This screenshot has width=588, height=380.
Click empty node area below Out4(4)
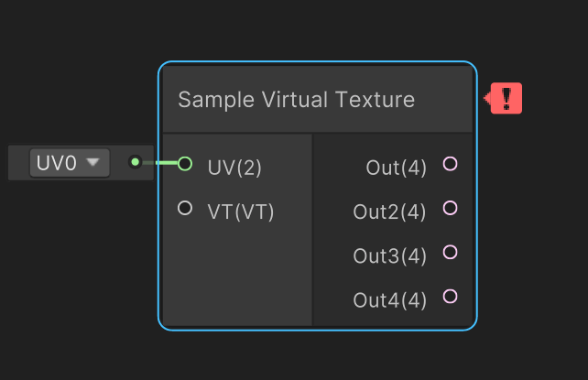394,318
